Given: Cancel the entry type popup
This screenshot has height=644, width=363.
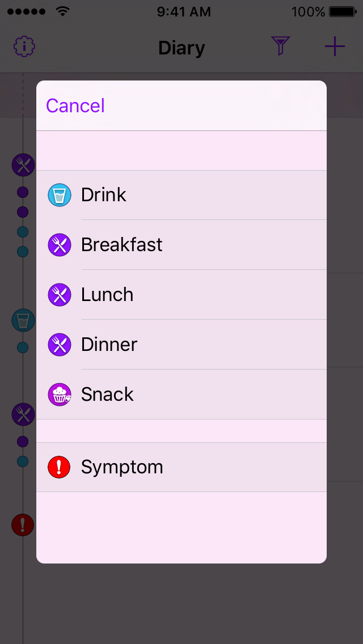Looking at the screenshot, I should [75, 106].
